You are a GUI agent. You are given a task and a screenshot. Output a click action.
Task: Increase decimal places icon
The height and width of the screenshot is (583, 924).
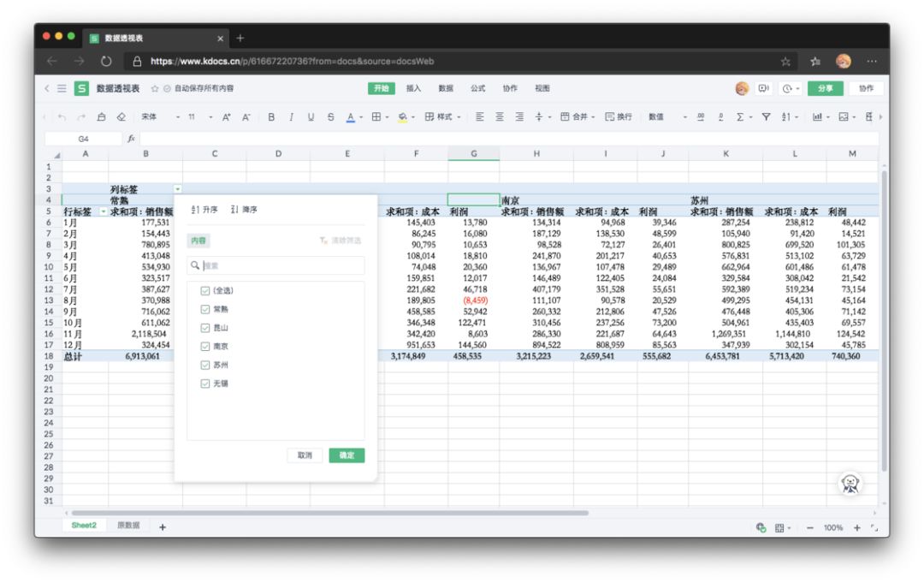pyautogui.click(x=701, y=116)
